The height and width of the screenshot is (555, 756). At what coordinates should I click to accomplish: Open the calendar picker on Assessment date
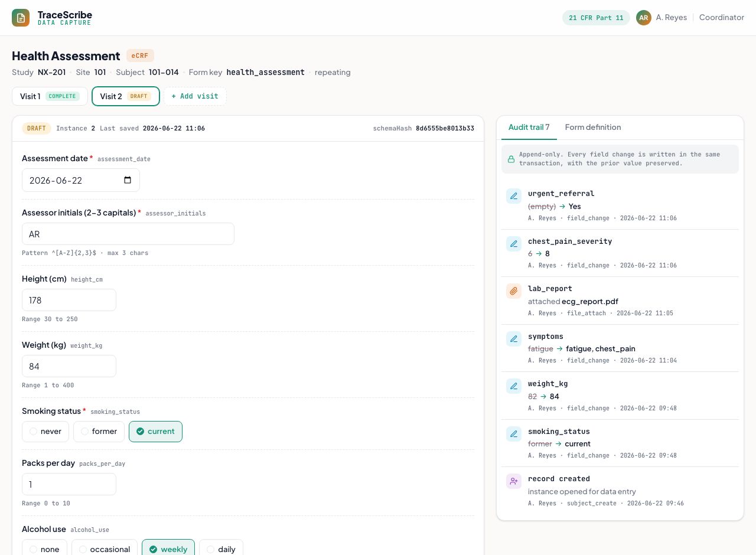click(x=128, y=180)
